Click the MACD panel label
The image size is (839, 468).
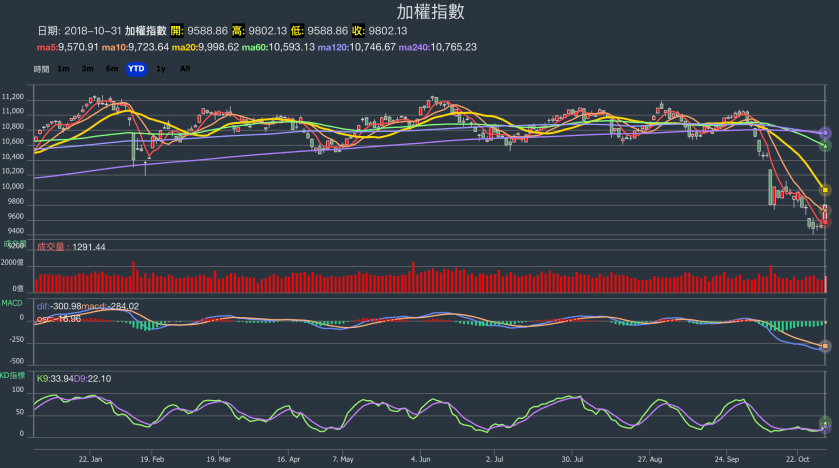[x=11, y=302]
